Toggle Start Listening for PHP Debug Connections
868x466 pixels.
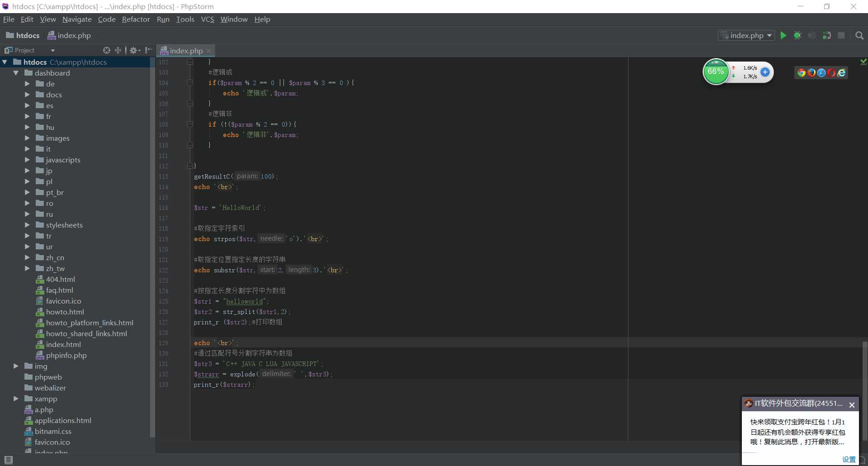827,35
